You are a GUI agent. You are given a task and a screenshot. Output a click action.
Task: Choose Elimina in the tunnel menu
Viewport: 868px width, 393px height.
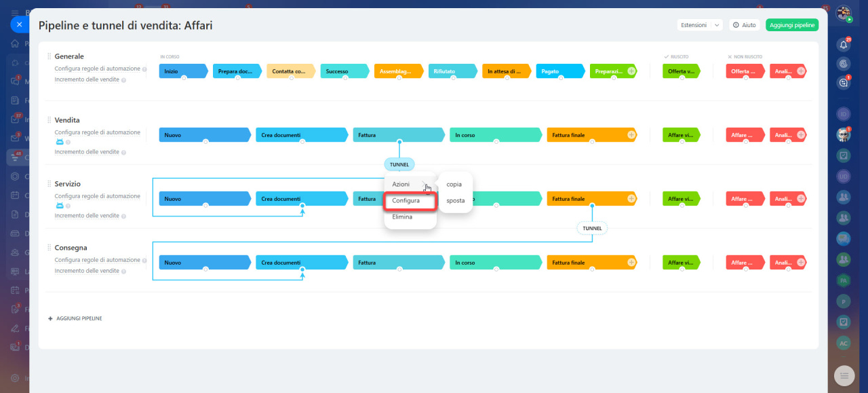click(402, 217)
